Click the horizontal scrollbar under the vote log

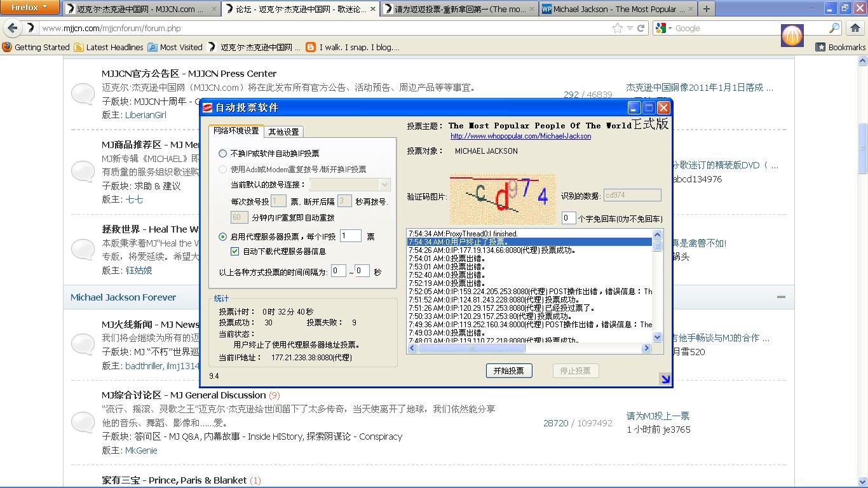529,348
